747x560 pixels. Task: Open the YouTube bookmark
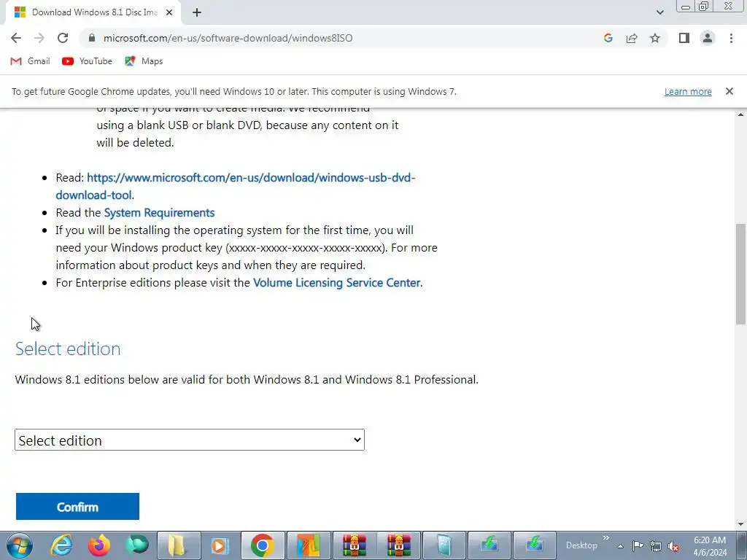(88, 61)
